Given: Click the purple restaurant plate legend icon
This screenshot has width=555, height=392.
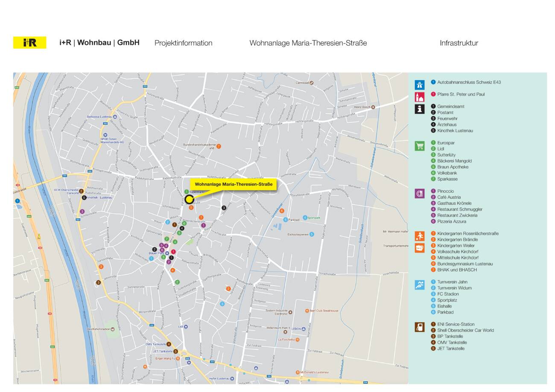Looking at the screenshot, I should click(420, 194).
